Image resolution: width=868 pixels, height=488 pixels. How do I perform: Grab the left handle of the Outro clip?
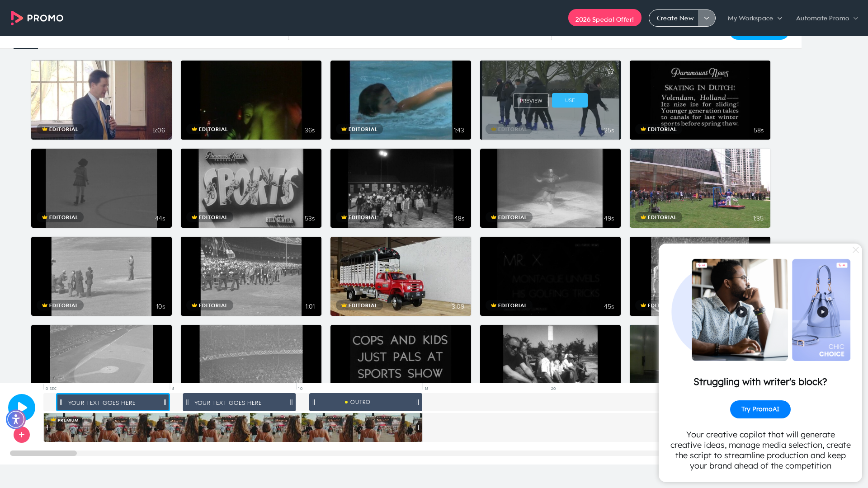click(314, 402)
